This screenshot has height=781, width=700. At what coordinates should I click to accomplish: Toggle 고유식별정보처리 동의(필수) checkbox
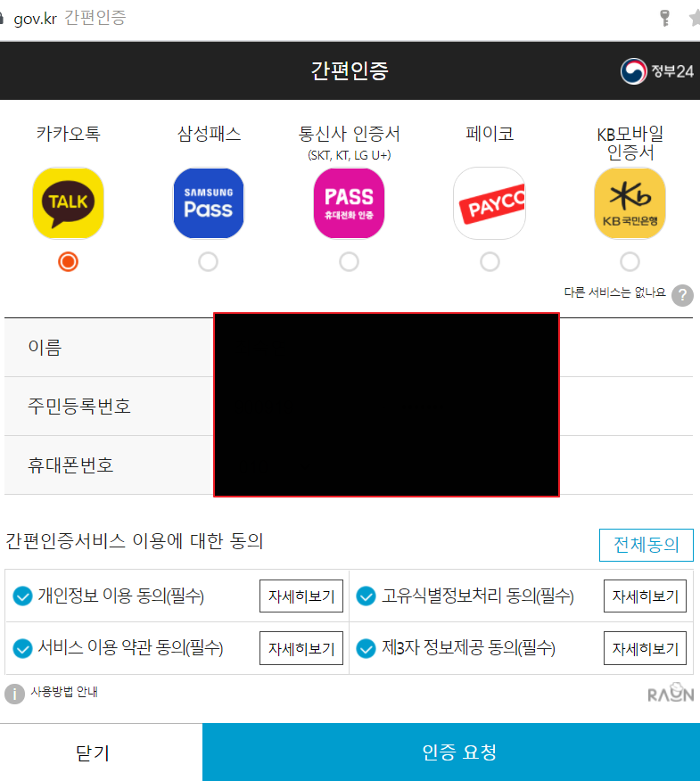[x=366, y=596]
